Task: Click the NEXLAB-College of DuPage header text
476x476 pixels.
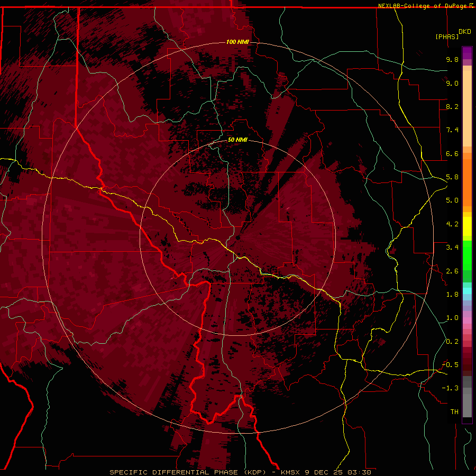Action: (424, 6)
